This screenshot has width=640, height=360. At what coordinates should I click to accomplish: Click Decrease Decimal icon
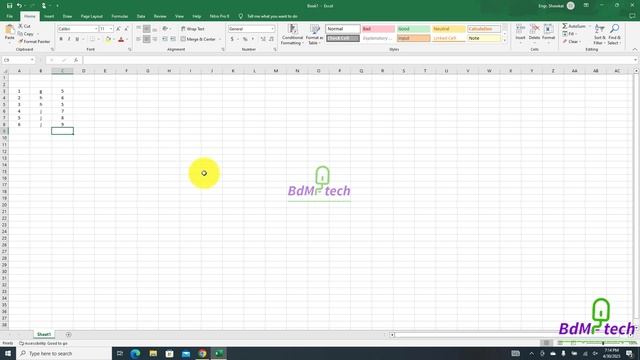(x=271, y=39)
